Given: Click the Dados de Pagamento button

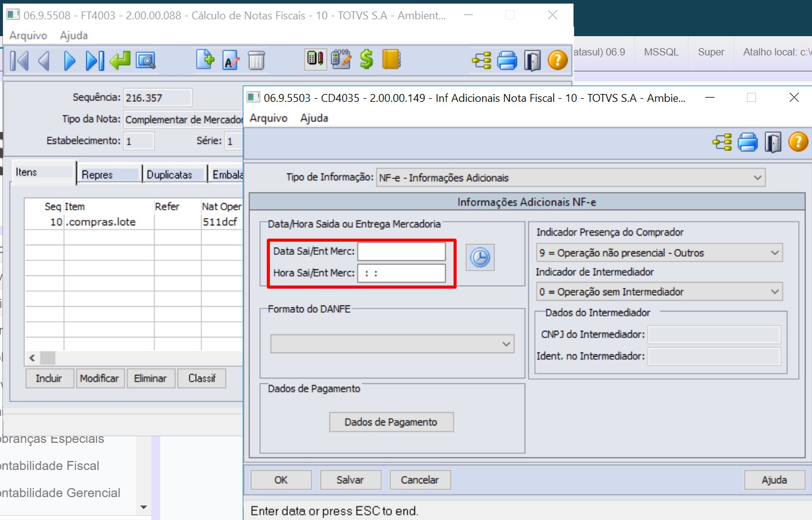Looking at the screenshot, I should click(x=391, y=422).
